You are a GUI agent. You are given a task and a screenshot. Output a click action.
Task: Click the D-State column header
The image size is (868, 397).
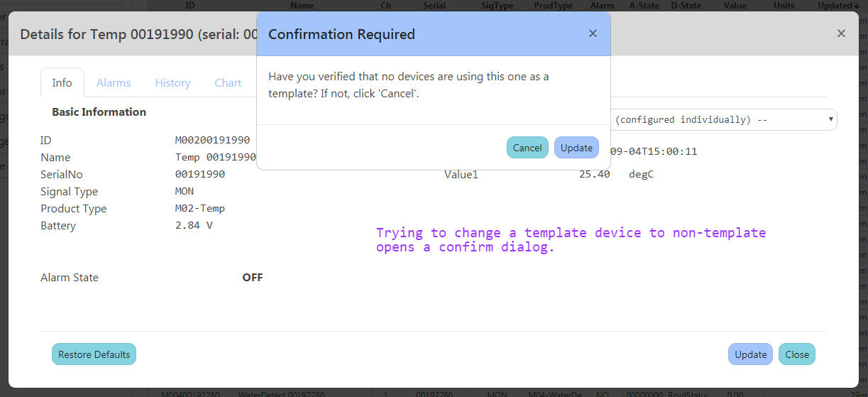tap(686, 5)
